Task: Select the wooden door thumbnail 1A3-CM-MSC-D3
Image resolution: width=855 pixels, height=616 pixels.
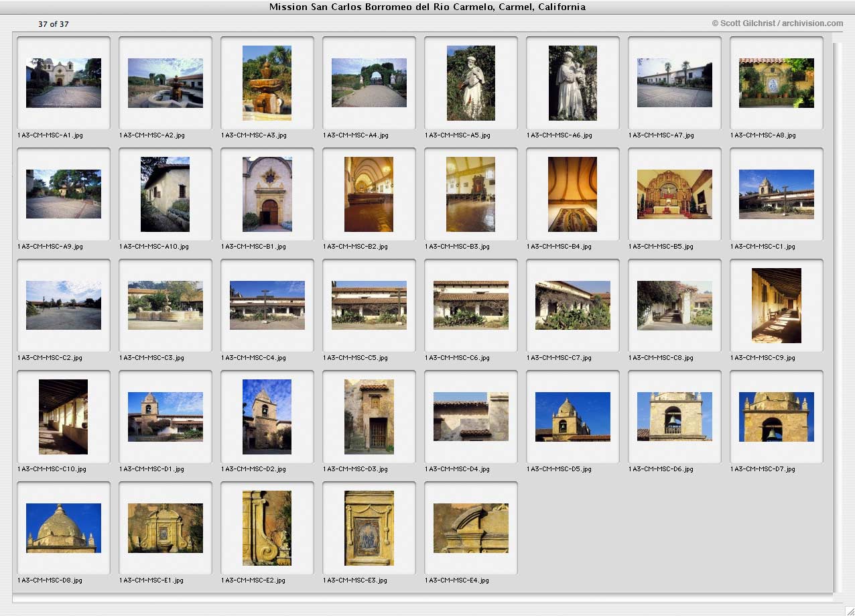Action: coord(369,417)
